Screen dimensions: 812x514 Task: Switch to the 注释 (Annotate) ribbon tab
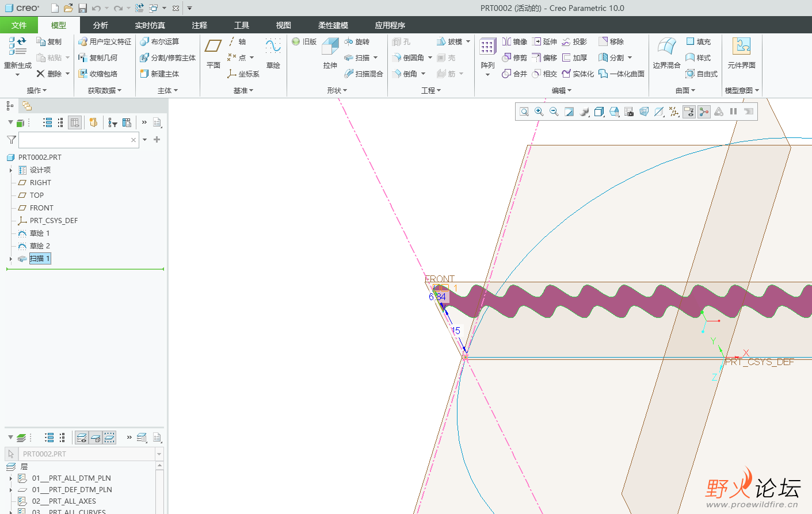click(200, 25)
